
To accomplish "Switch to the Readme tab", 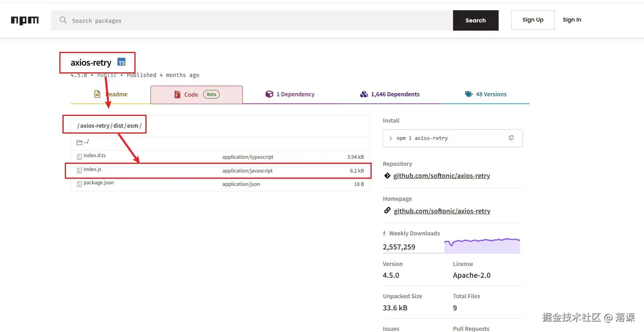I will [111, 94].
